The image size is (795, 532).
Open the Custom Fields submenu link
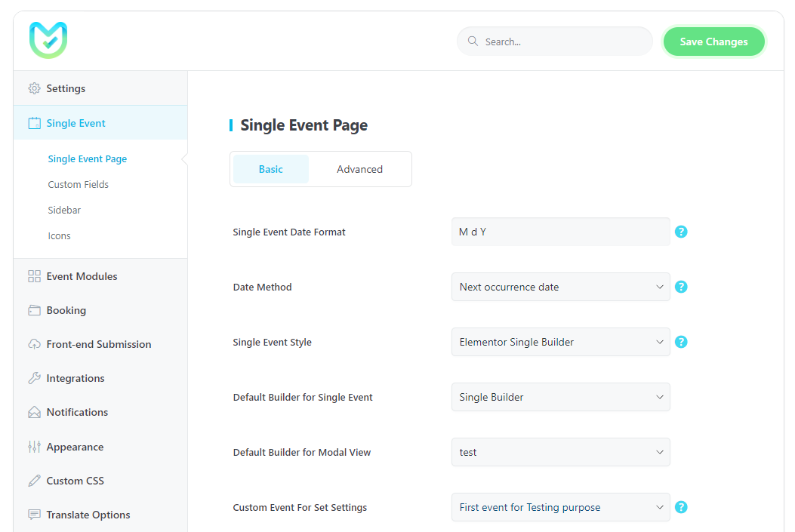point(78,184)
